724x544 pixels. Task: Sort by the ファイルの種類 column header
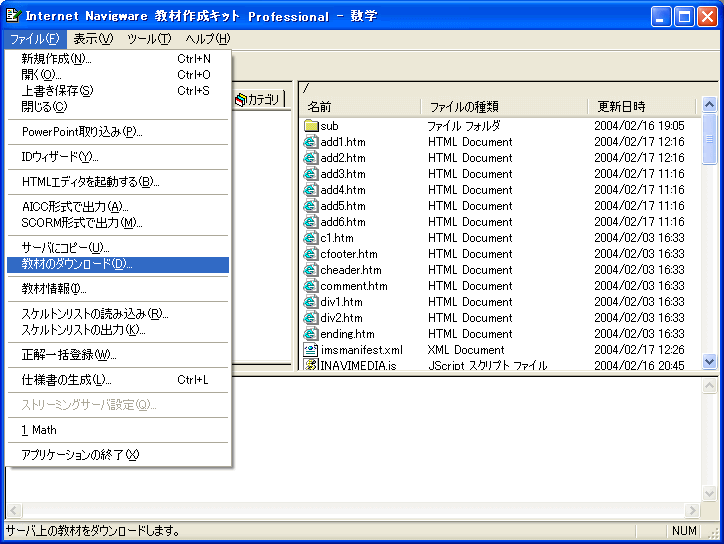coord(504,107)
